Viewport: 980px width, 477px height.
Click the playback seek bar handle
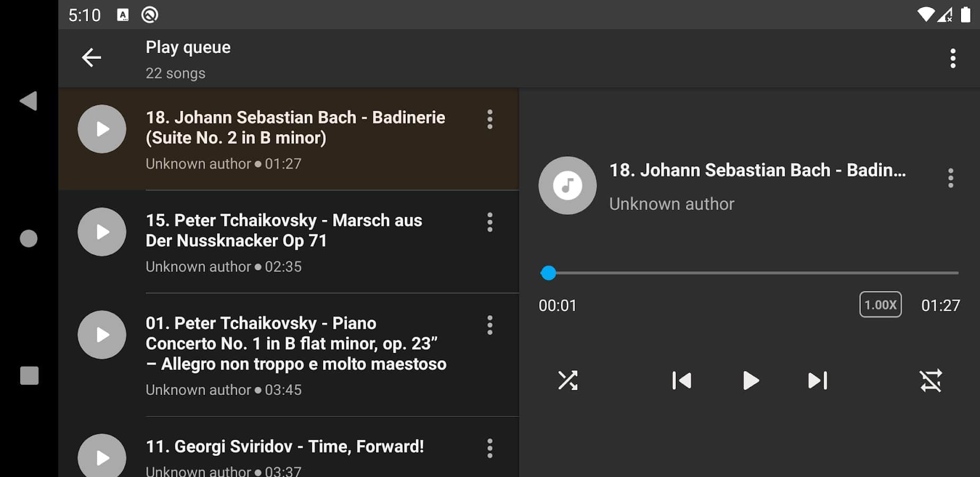[x=548, y=273]
